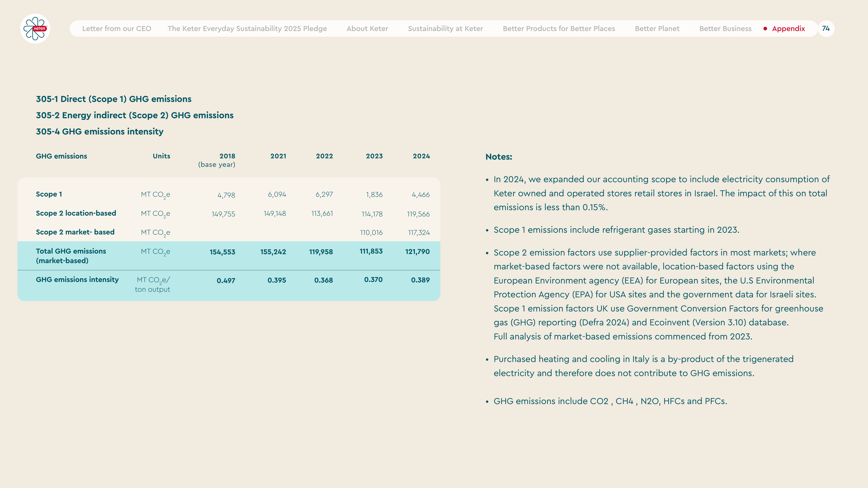Click the Scope 1 2018 value 4,798

[x=226, y=195]
